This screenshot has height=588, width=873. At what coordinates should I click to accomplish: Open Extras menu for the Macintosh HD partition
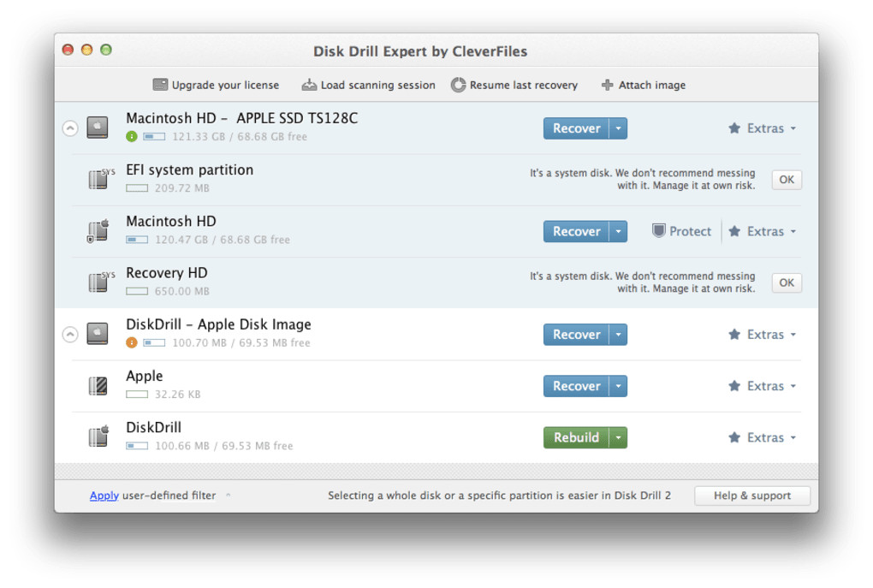click(x=763, y=231)
